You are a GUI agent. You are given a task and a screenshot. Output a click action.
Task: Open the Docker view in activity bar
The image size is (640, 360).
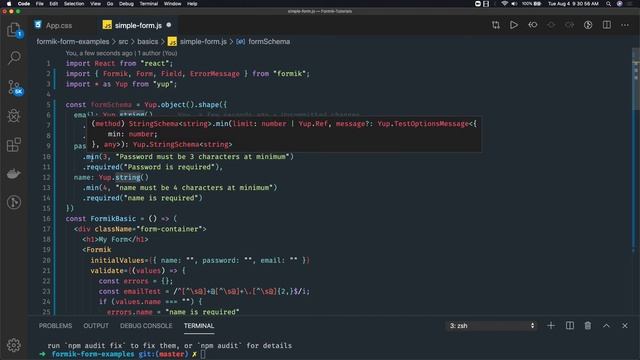point(14,173)
